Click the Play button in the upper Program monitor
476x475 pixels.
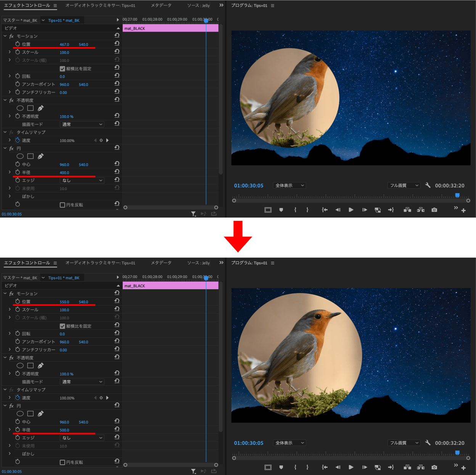[x=351, y=210]
